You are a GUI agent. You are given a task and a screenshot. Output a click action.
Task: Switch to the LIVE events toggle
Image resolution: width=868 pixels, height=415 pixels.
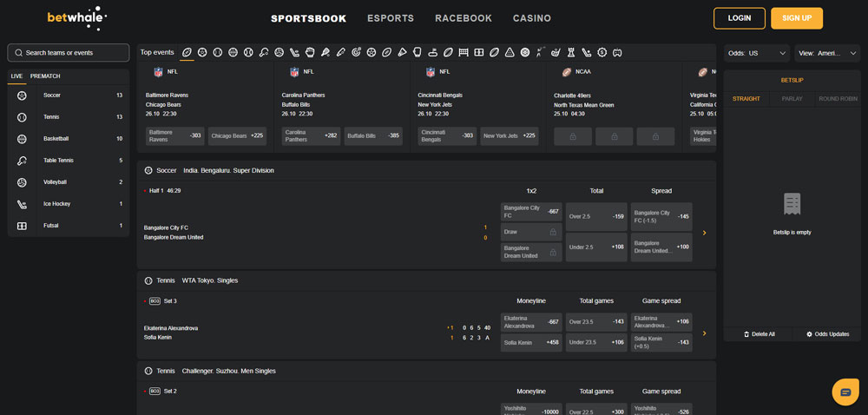[16, 76]
